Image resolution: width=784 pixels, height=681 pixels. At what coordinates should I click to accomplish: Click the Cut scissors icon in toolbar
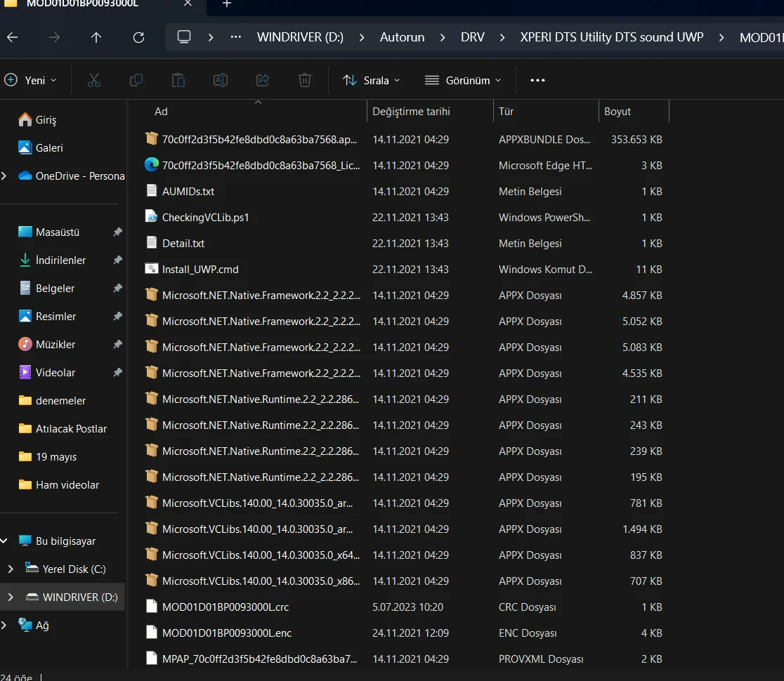tap(94, 80)
